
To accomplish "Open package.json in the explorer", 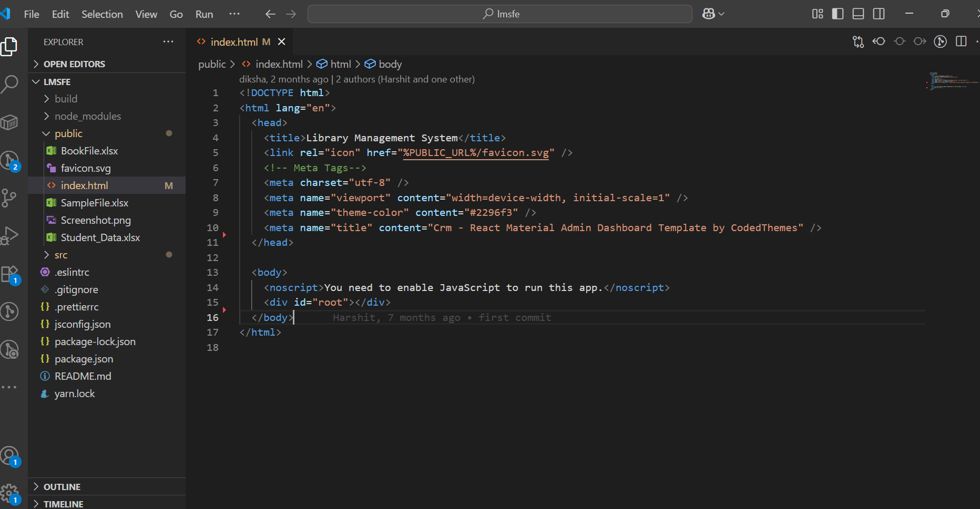I will point(84,359).
